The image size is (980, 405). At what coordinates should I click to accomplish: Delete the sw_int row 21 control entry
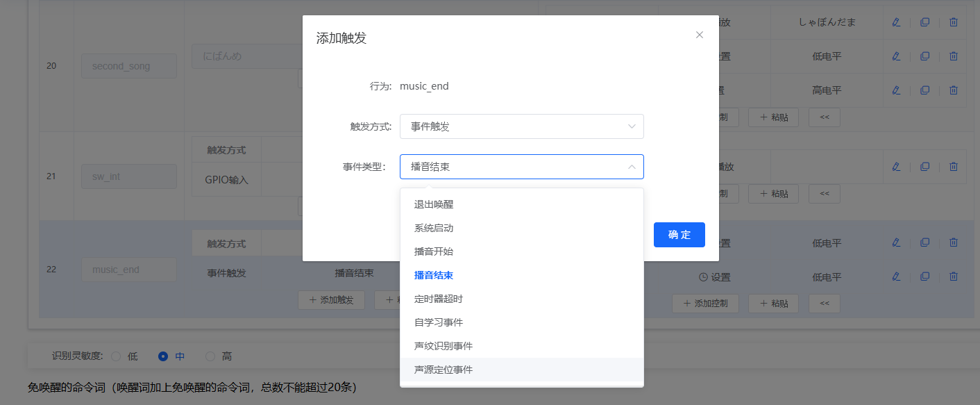(954, 167)
